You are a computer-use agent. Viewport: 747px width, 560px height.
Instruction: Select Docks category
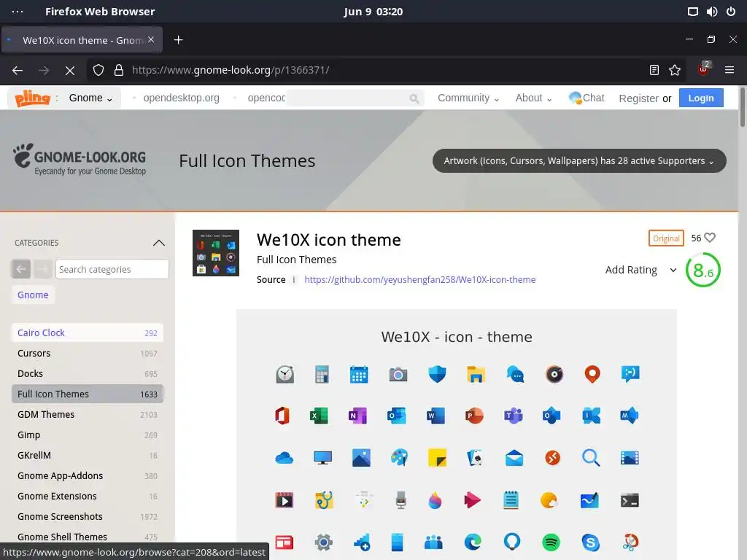pyautogui.click(x=88, y=374)
